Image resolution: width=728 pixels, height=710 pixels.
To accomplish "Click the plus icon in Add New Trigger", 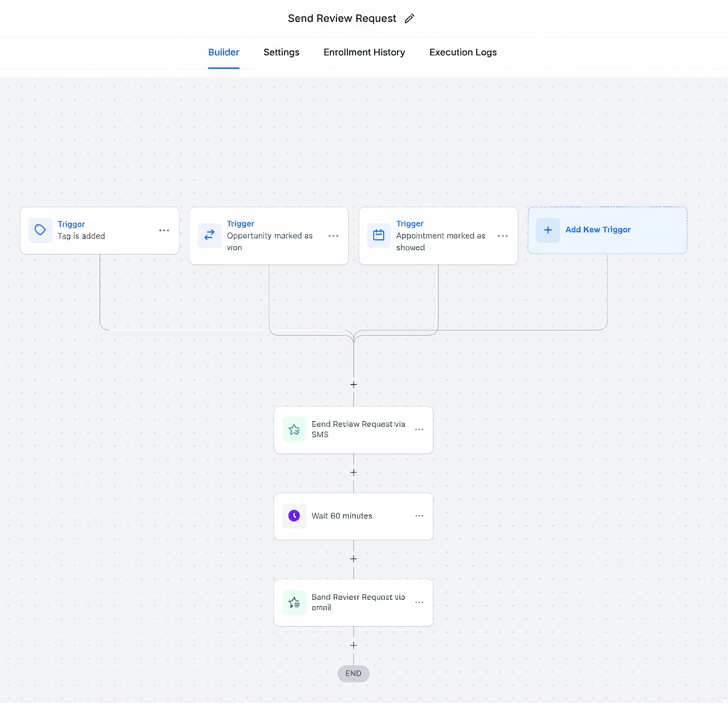I will pyautogui.click(x=548, y=230).
